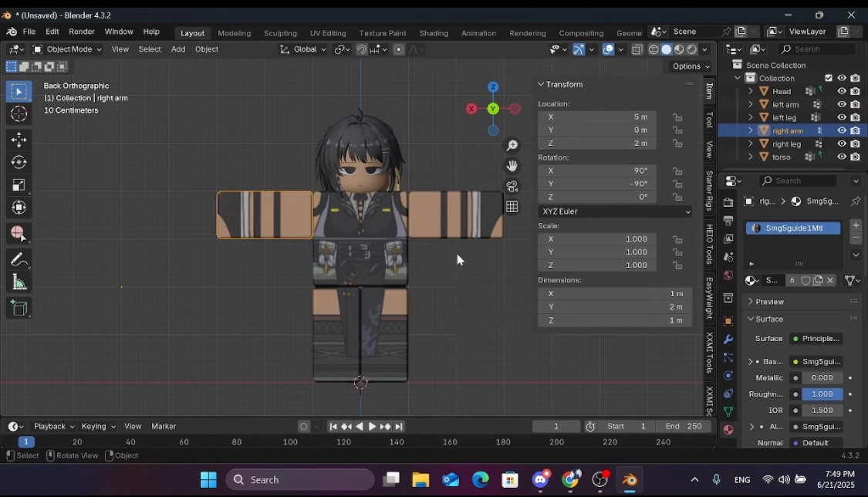Image resolution: width=868 pixels, height=497 pixels.
Task: Open the Render Properties camera tab
Action: [x=728, y=202]
